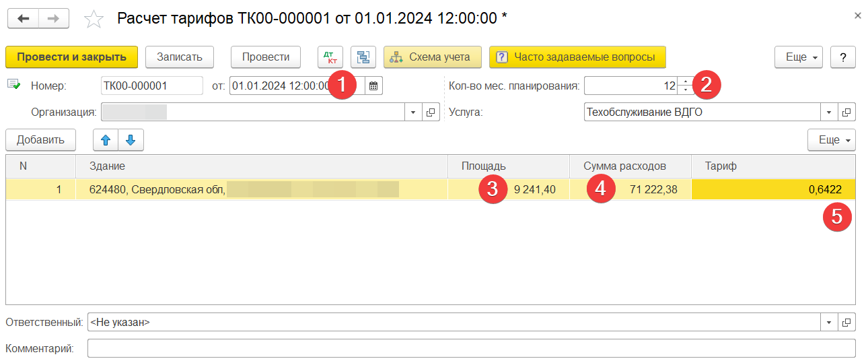
Task: Open the Услуга record
Action: pos(846,112)
